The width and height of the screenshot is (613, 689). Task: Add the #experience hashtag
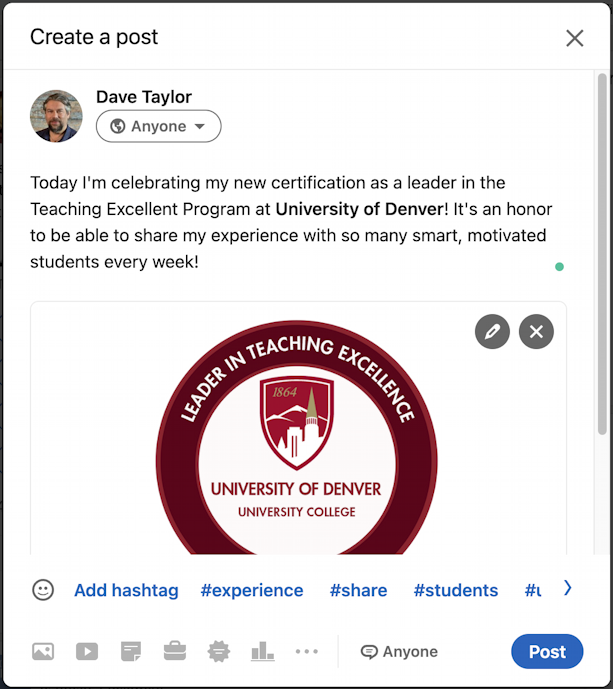[252, 590]
